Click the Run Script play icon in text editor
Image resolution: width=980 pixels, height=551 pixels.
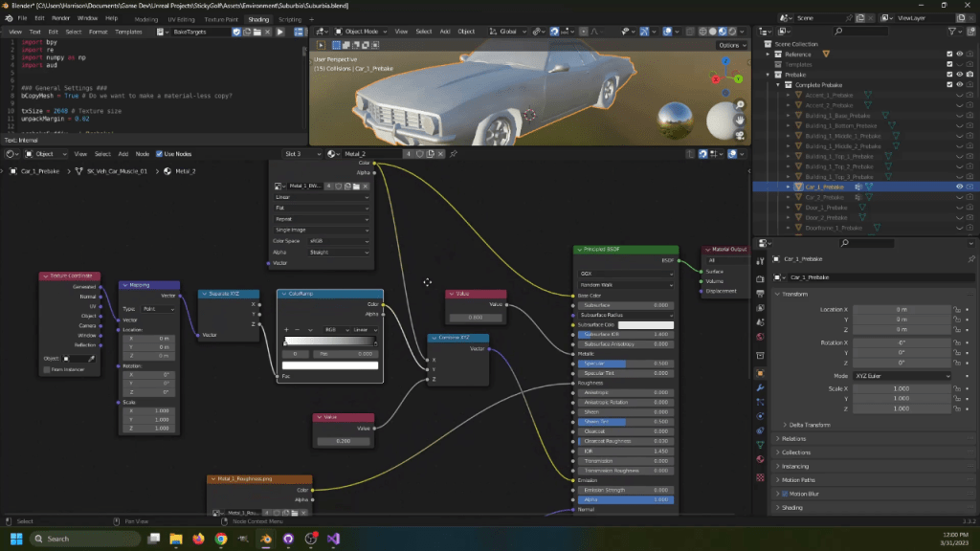[279, 31]
